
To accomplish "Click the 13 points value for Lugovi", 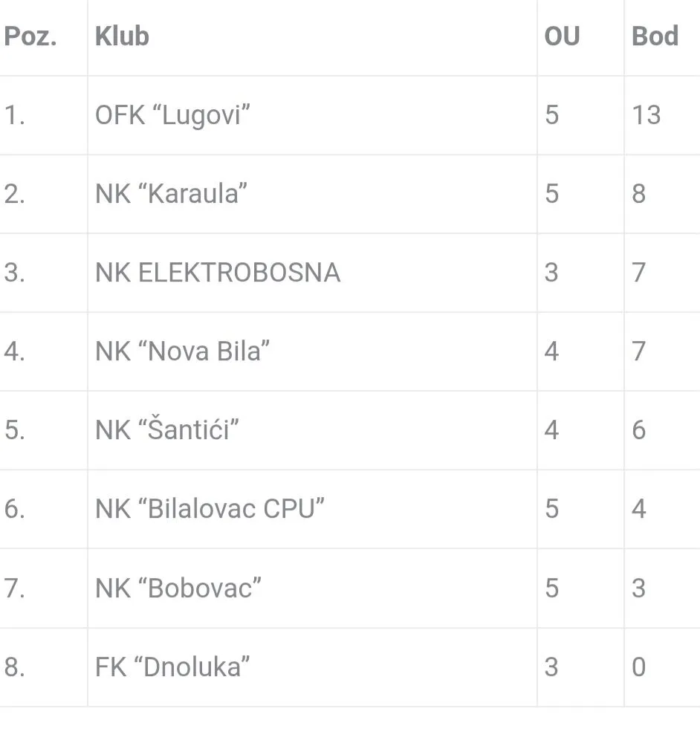I will (646, 115).
